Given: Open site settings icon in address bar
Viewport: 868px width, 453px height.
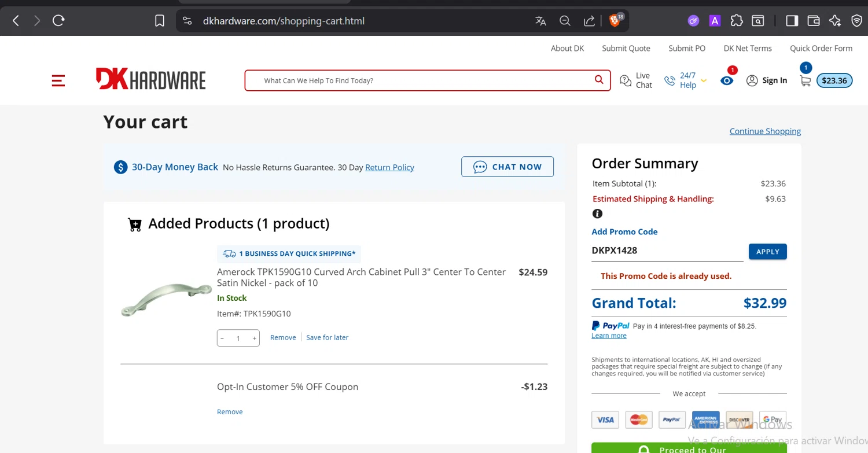Looking at the screenshot, I should (x=187, y=21).
